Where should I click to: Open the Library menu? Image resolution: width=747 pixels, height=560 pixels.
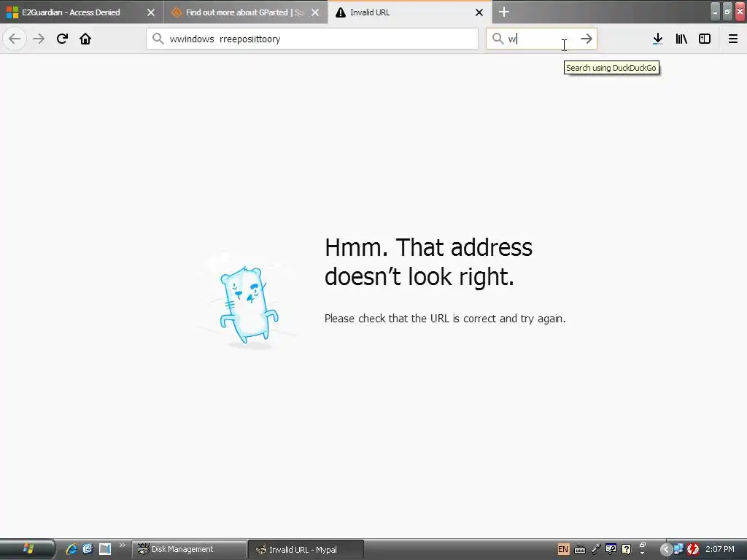[x=681, y=39]
